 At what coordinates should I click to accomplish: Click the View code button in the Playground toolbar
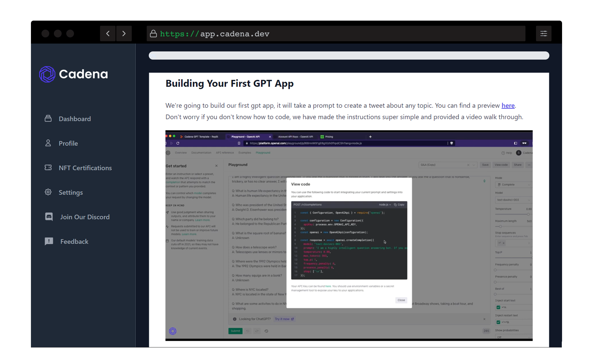[x=501, y=165]
